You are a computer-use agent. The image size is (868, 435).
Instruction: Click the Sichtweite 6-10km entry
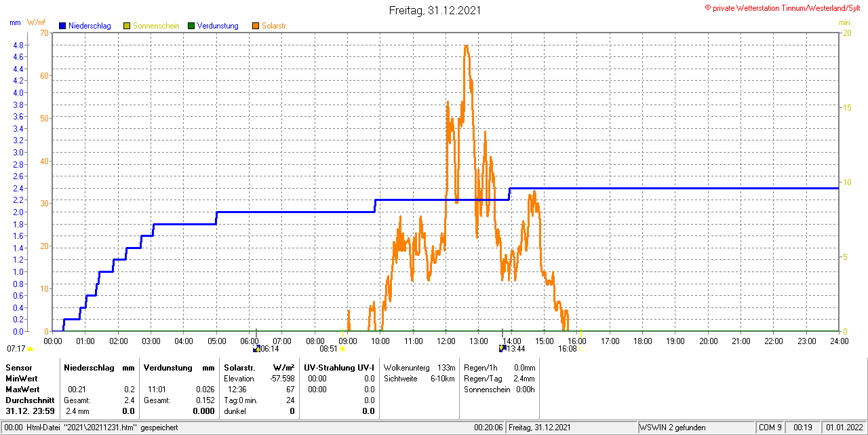(x=419, y=379)
